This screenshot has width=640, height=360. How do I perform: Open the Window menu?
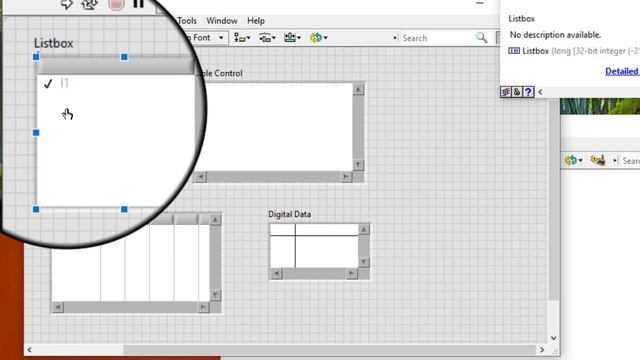point(222,20)
